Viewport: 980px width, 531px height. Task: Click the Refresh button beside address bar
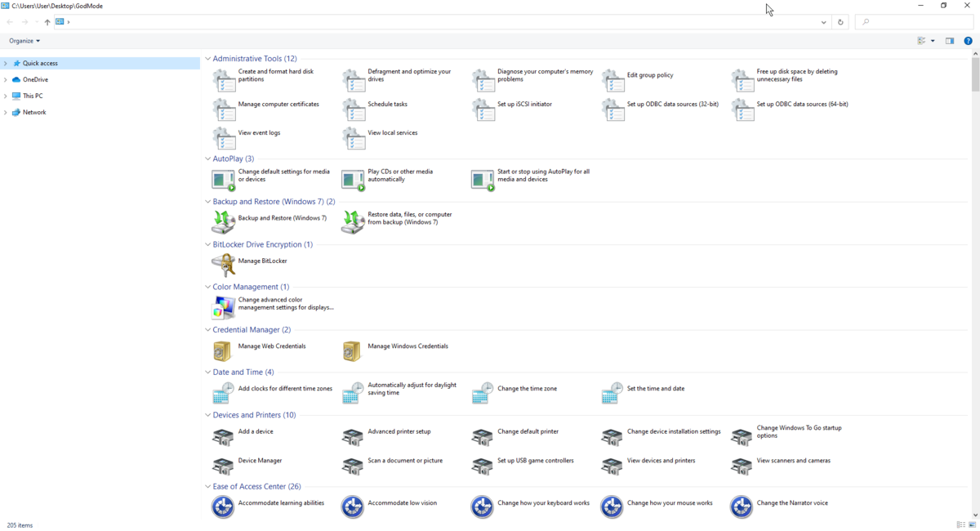coord(840,22)
